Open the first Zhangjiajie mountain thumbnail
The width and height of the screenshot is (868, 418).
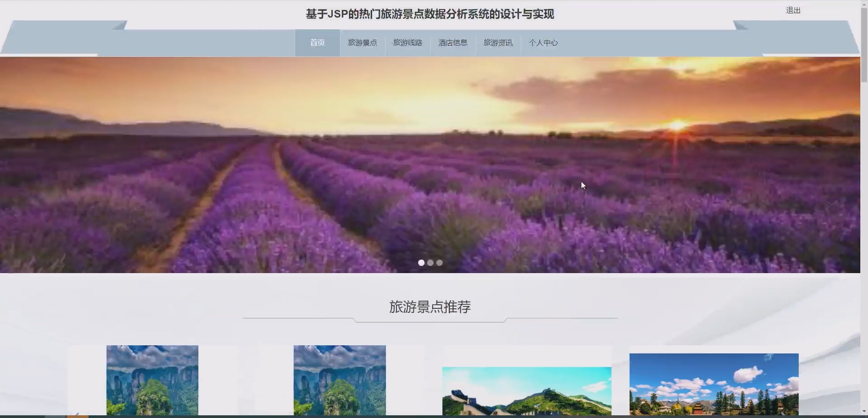[x=152, y=380]
